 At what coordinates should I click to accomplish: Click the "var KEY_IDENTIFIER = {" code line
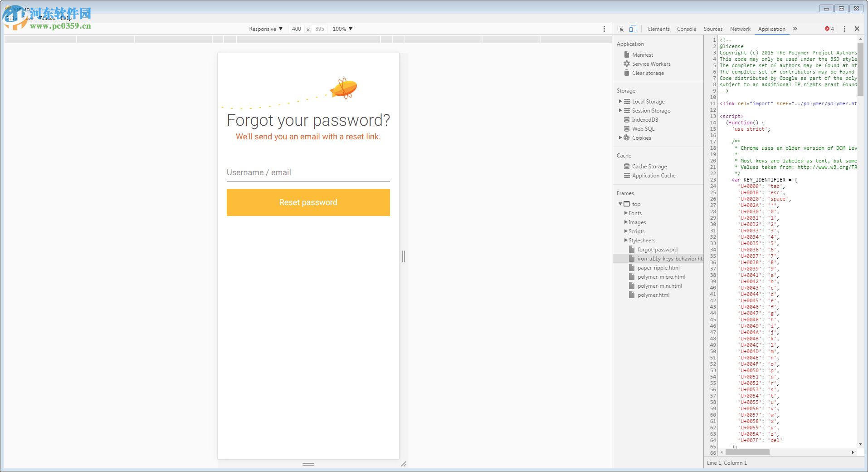(765, 180)
